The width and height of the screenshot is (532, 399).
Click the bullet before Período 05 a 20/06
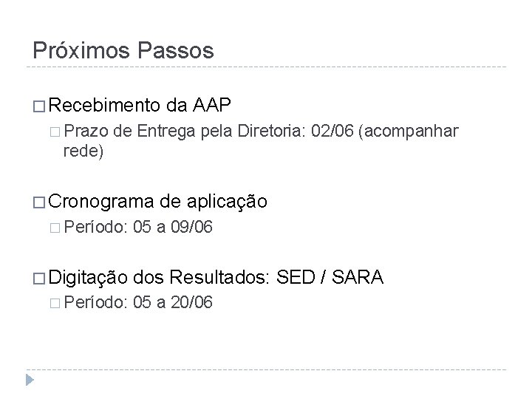coord(58,303)
